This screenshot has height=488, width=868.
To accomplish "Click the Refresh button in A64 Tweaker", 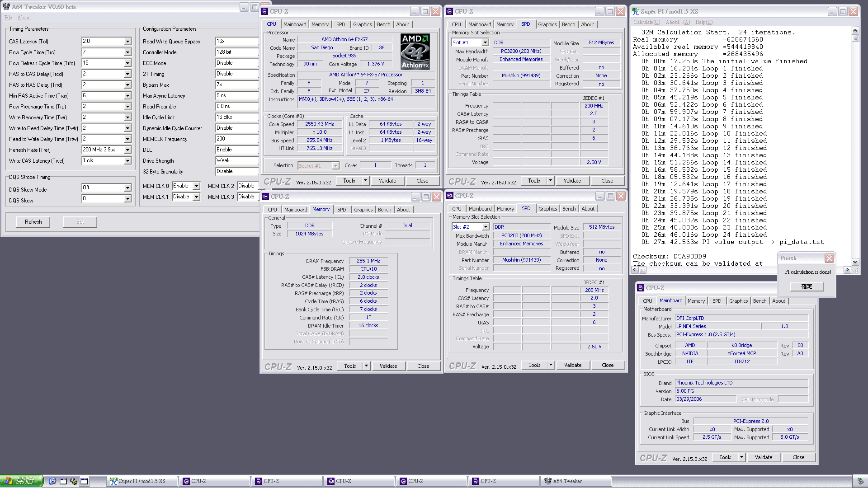I will [x=33, y=222].
